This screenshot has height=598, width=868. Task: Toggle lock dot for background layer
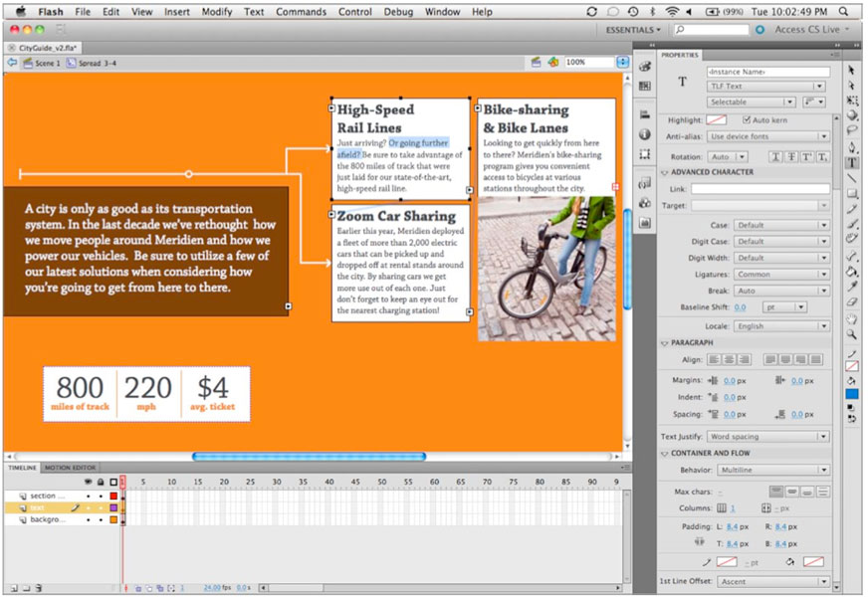tap(101, 520)
